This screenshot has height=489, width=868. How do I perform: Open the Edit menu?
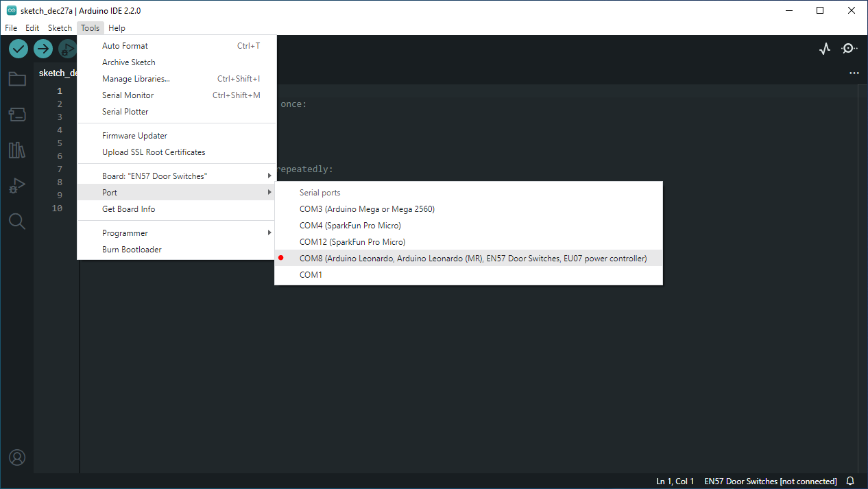coord(32,28)
